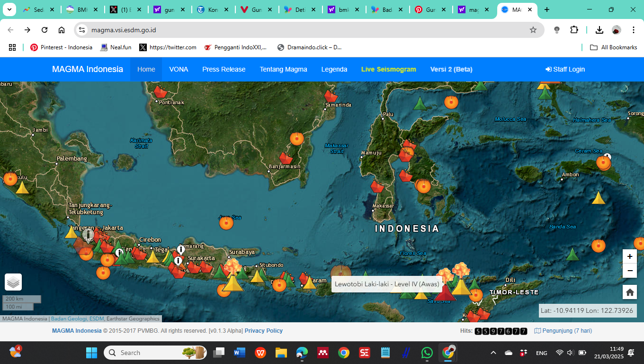Click the red Lewotobi Laki-laki volcano marker
Viewport: 644px width, 364px height.
pyautogui.click(x=445, y=293)
